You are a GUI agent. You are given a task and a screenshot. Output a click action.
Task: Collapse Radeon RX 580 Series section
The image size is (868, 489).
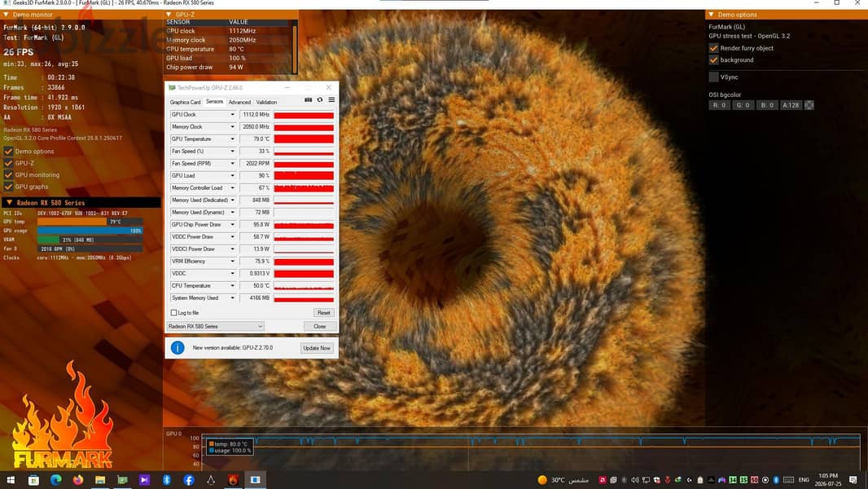click(9, 203)
